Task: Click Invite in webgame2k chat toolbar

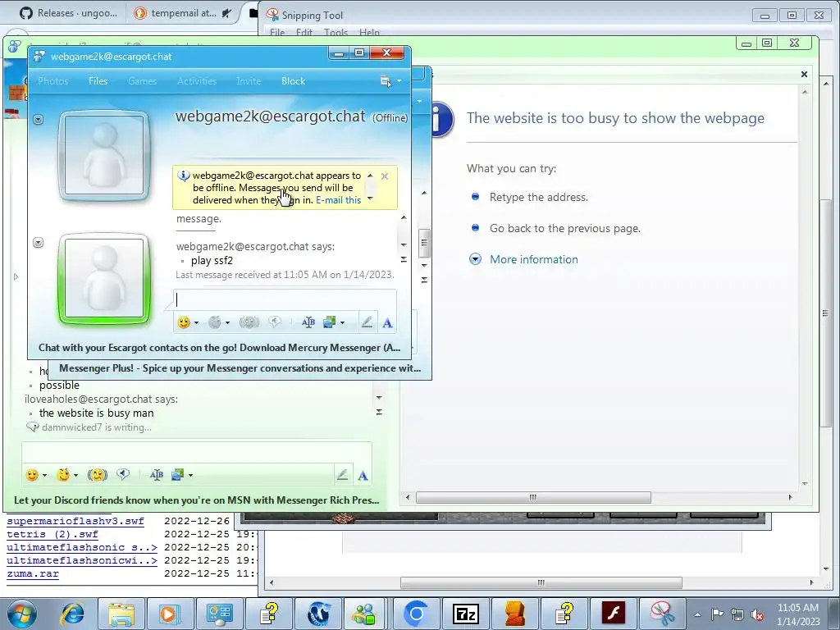Action: click(249, 81)
